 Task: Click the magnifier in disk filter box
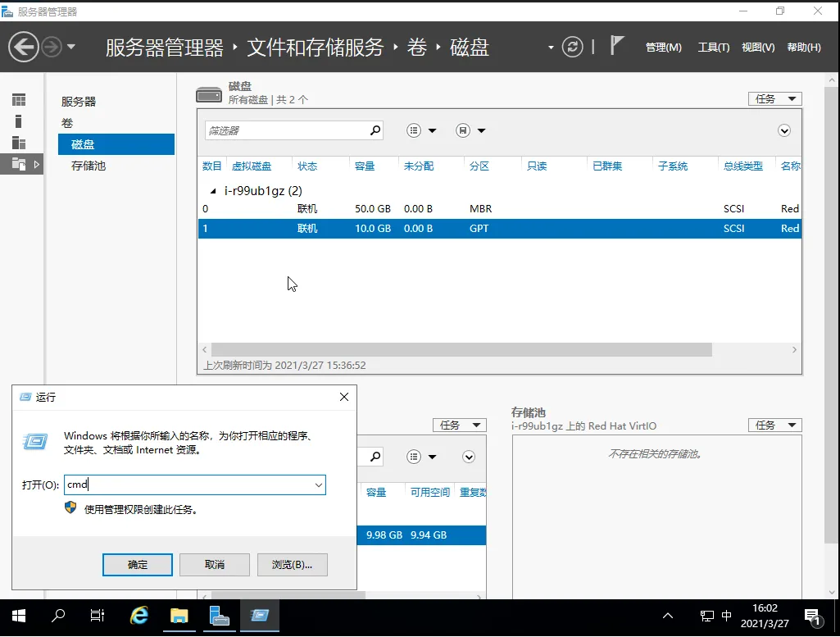coord(375,130)
